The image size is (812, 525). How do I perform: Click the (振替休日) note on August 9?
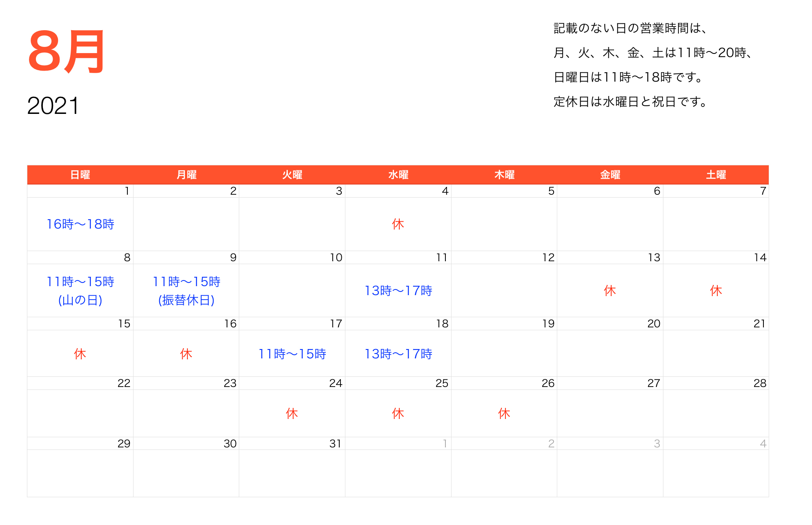pyautogui.click(x=186, y=301)
